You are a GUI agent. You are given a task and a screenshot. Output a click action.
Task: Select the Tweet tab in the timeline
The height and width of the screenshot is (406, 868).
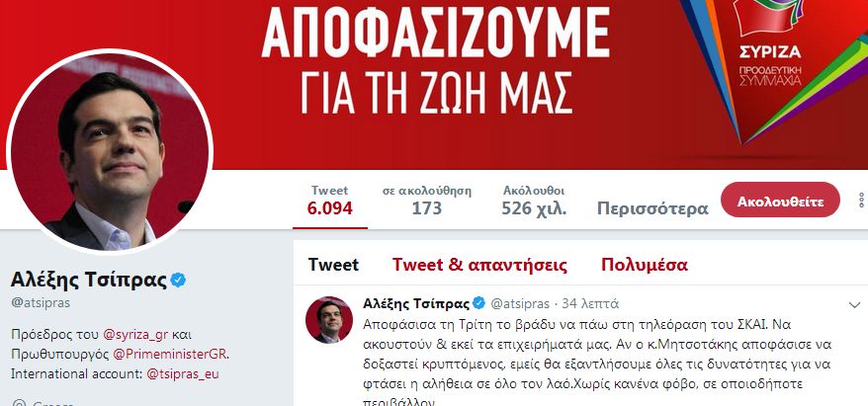(x=333, y=265)
